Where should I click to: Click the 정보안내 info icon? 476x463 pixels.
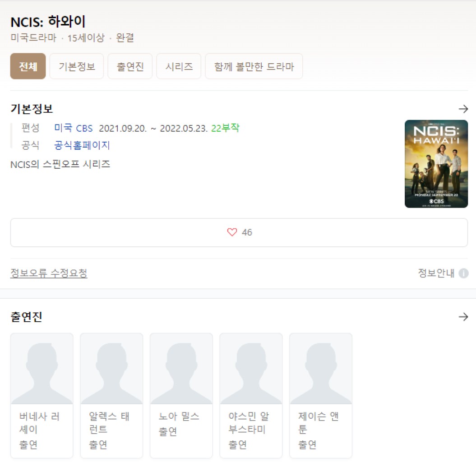pyautogui.click(x=463, y=273)
